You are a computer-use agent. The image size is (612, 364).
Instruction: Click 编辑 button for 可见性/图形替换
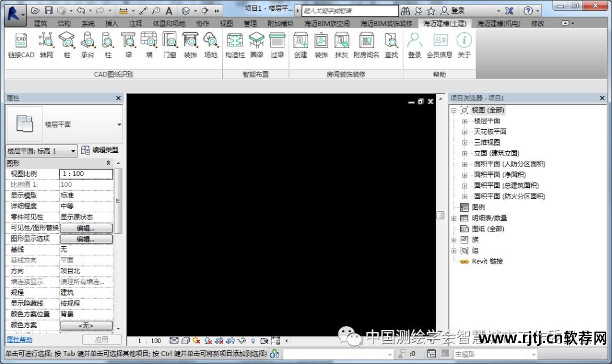(86, 228)
